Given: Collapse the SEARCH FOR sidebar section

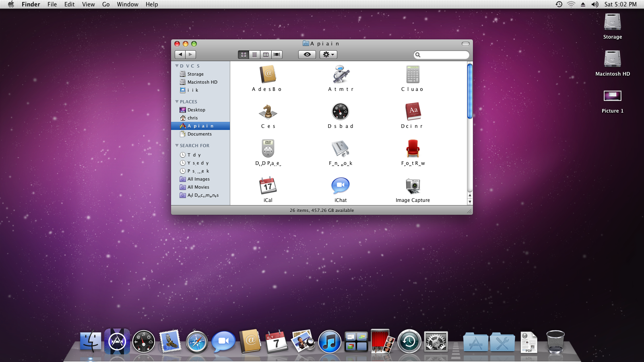Looking at the screenshot, I should tap(177, 146).
